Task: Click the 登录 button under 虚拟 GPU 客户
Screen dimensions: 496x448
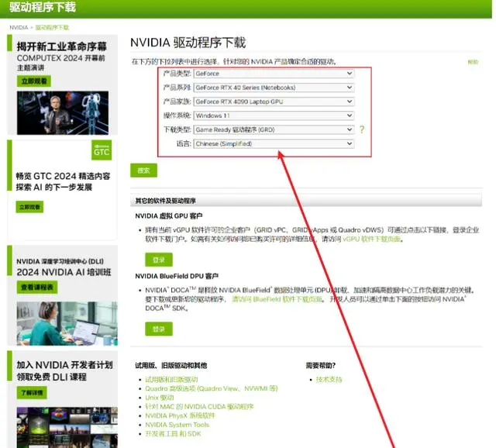Action: click(x=159, y=260)
